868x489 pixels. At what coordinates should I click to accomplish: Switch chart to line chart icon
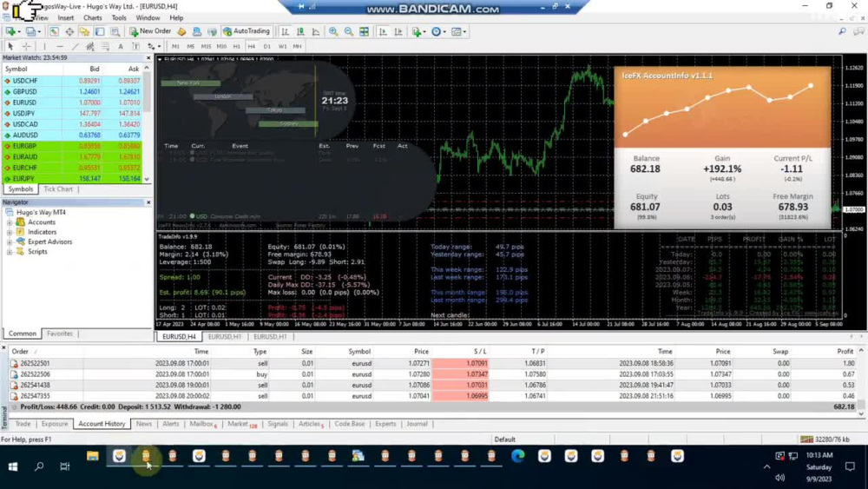(316, 31)
